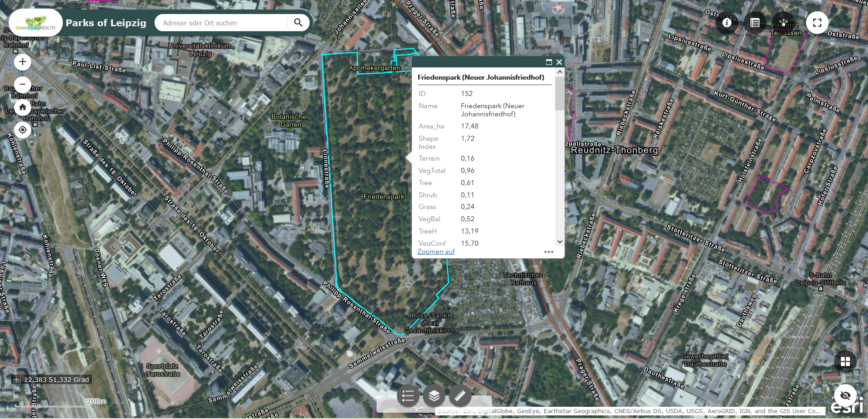
Task: Return to the default map extent (home)
Action: [23, 107]
